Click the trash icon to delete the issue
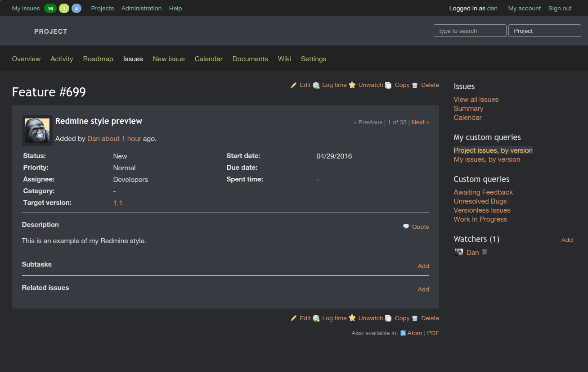Screen dimensions: 588x372 pyautogui.click(x=415, y=85)
